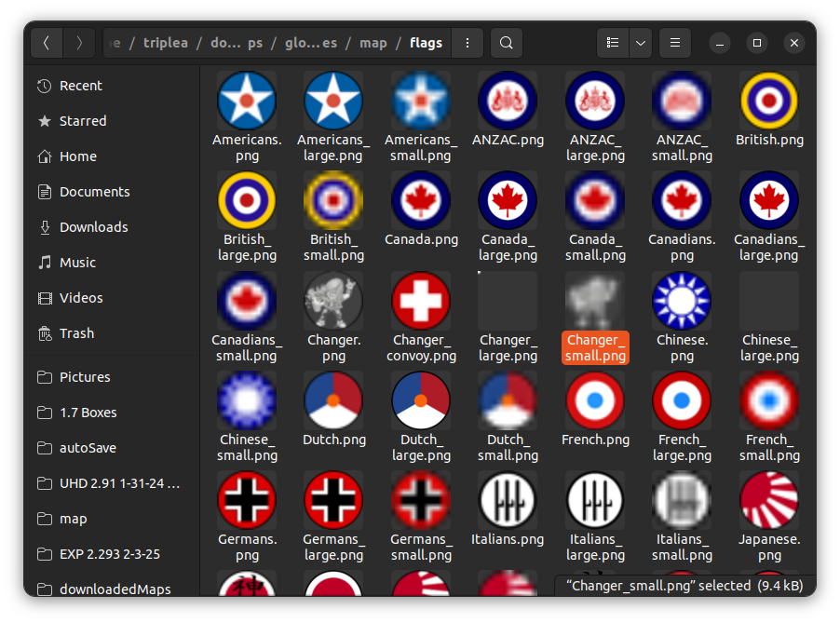Select the ANZAC.png file icon
840x623 pixels.
(x=508, y=101)
